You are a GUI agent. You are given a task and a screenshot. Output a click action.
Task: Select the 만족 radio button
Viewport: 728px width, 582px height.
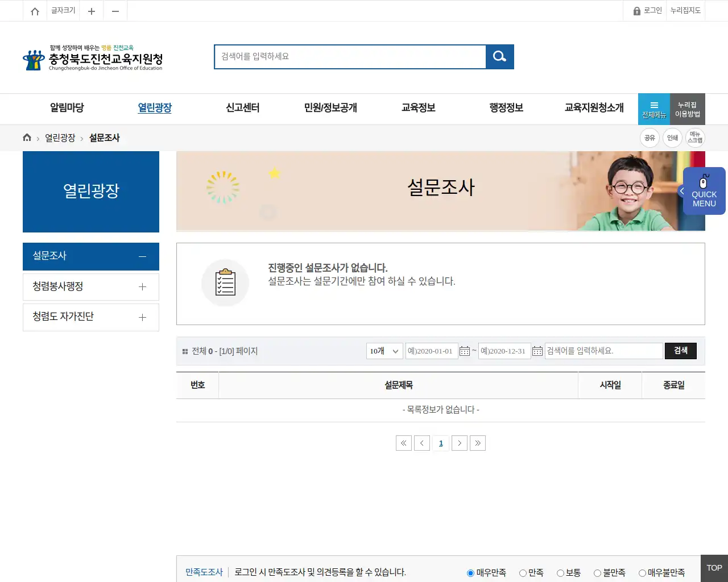coord(523,573)
